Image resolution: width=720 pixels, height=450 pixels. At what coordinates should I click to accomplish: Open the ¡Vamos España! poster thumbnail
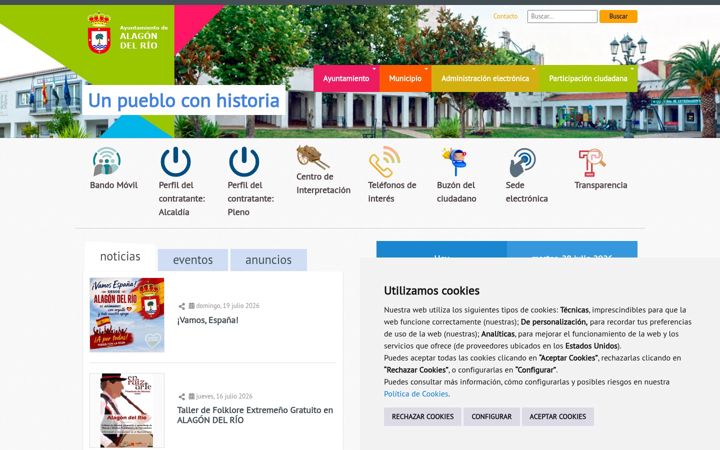(x=127, y=315)
